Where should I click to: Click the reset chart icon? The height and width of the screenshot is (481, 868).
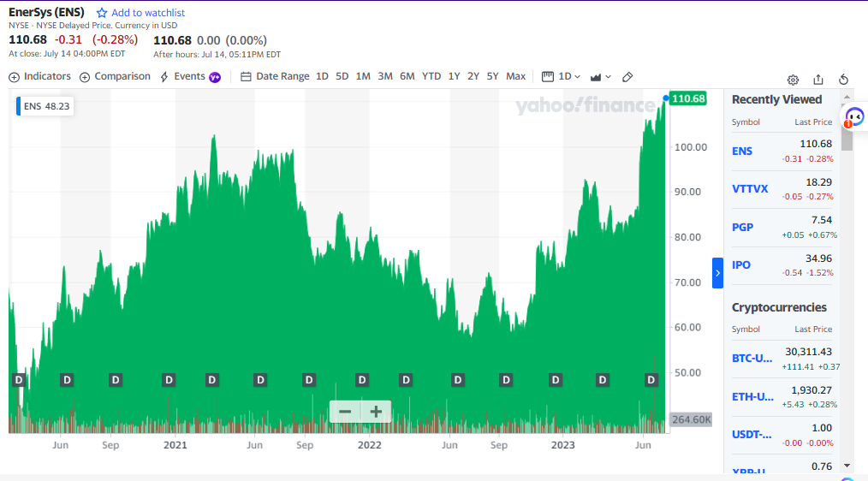point(844,80)
